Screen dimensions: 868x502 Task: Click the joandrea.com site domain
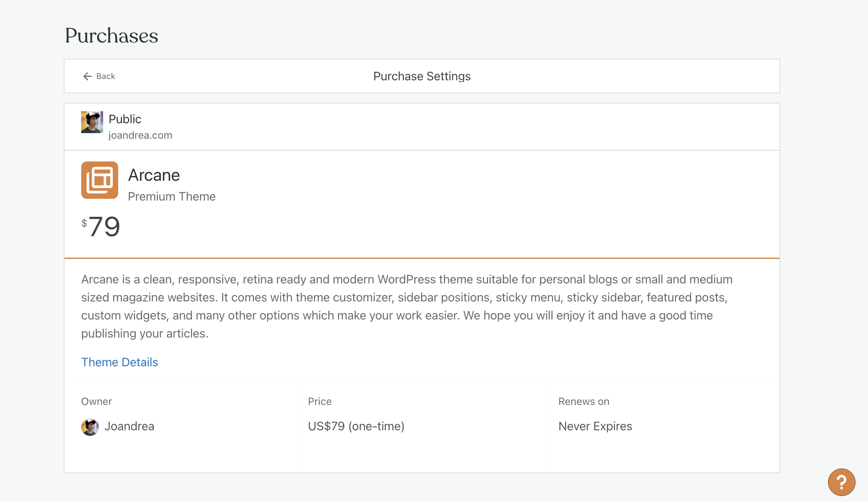tap(140, 135)
